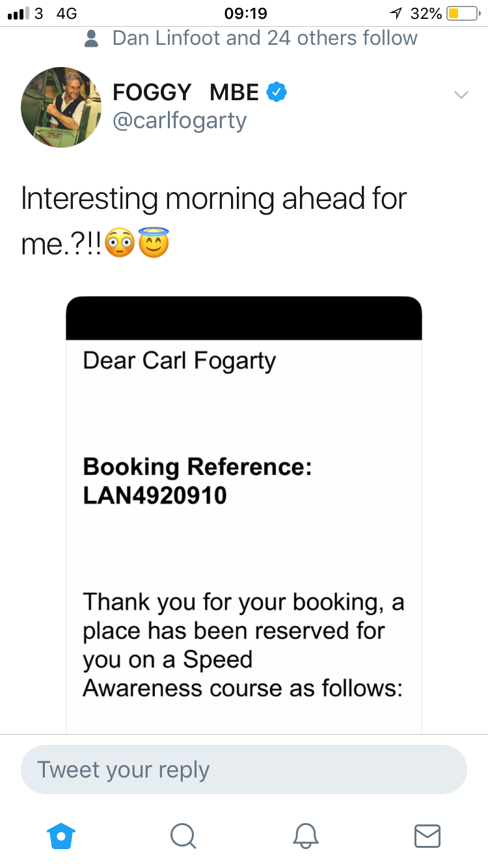The width and height of the screenshot is (488, 868).
Task: Tap the location arrow status icon
Action: pos(395,13)
